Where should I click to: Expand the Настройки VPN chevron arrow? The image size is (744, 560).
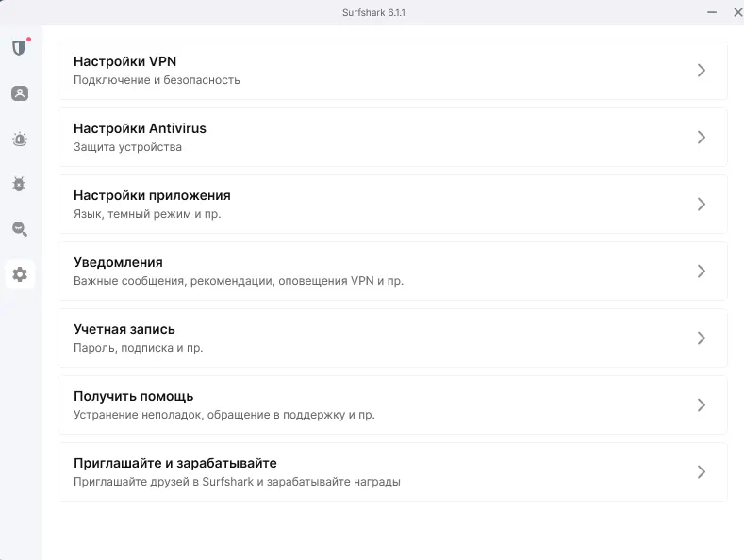point(701,71)
